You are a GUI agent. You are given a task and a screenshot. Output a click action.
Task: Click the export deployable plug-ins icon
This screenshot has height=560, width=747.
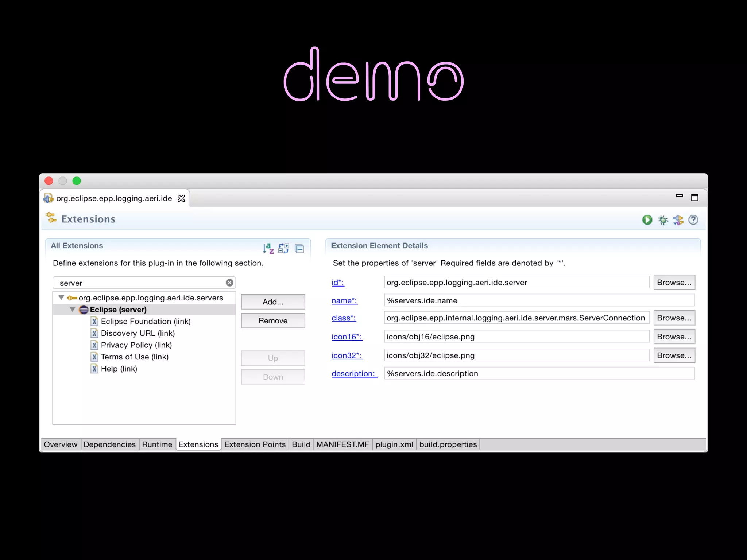click(x=678, y=220)
